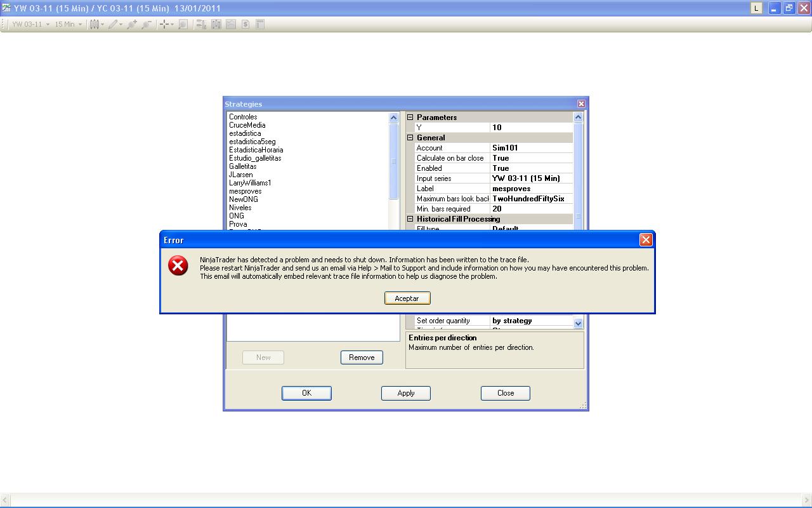Click the zoom out magnifier toolbar icon
This screenshot has width=812, height=508.
tap(147, 24)
